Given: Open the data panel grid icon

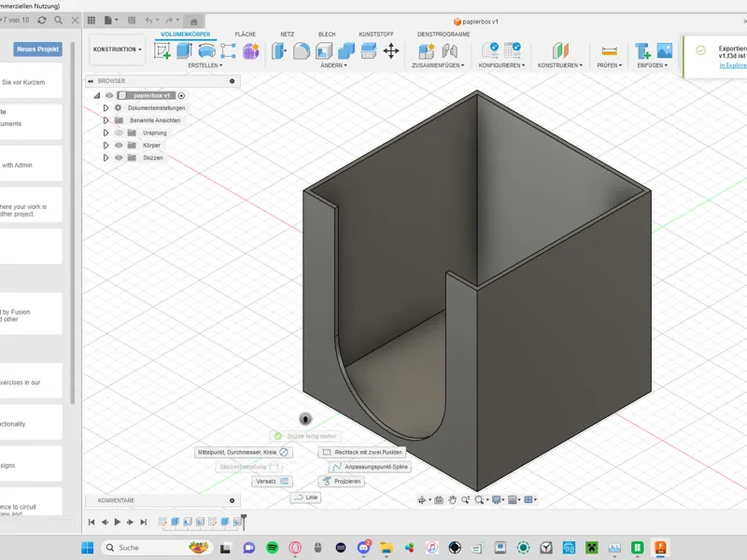Looking at the screenshot, I should tap(92, 20).
